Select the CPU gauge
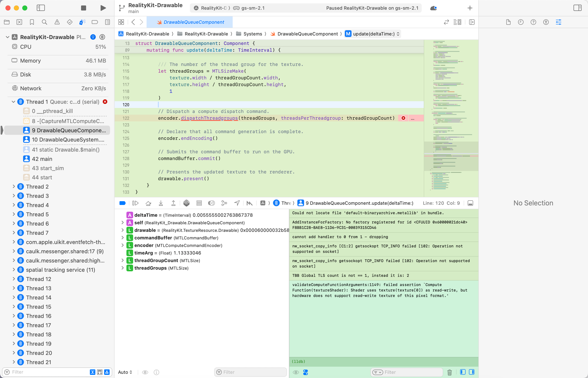Viewport: 588px width, 378px height. (x=58, y=47)
